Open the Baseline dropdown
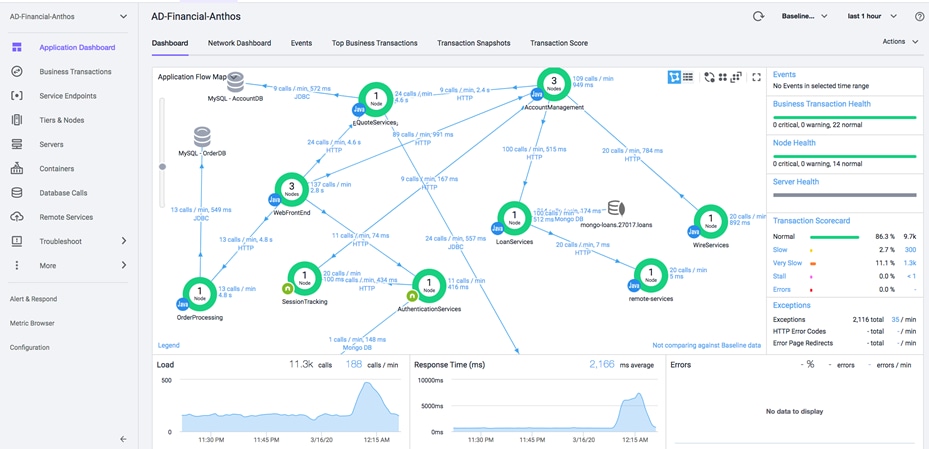929x449 pixels. [805, 17]
